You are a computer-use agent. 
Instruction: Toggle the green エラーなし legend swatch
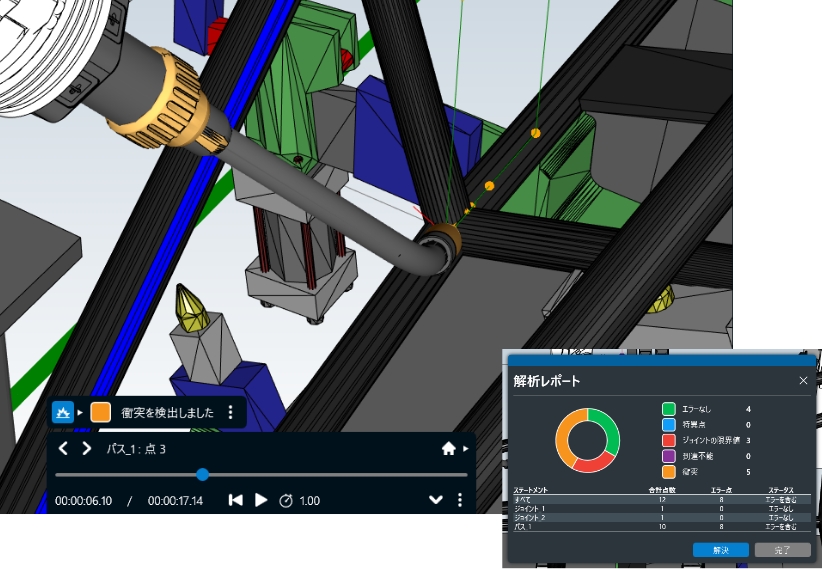point(668,409)
